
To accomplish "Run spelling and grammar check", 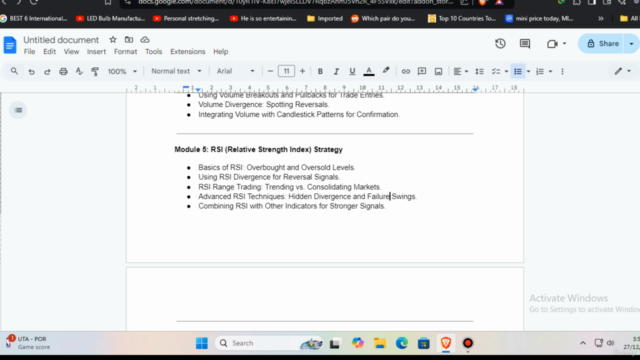I will tap(79, 71).
